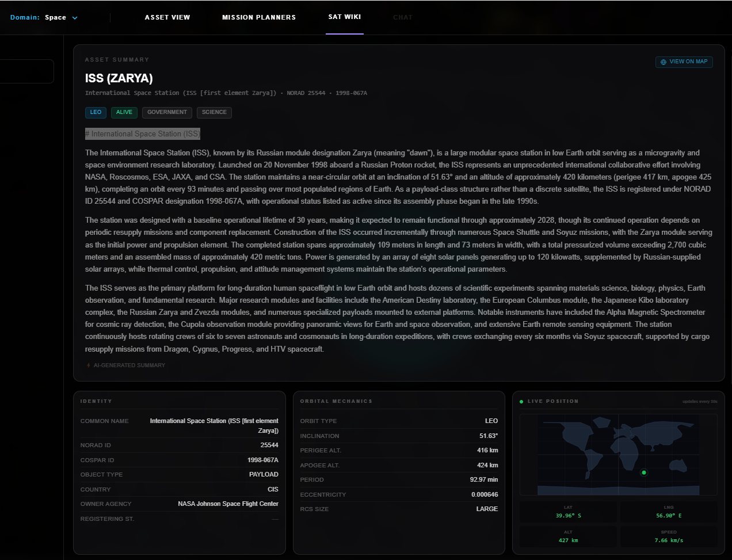Click altitude readout 427 km
Viewport: 732px width, 560px height.
point(569,540)
